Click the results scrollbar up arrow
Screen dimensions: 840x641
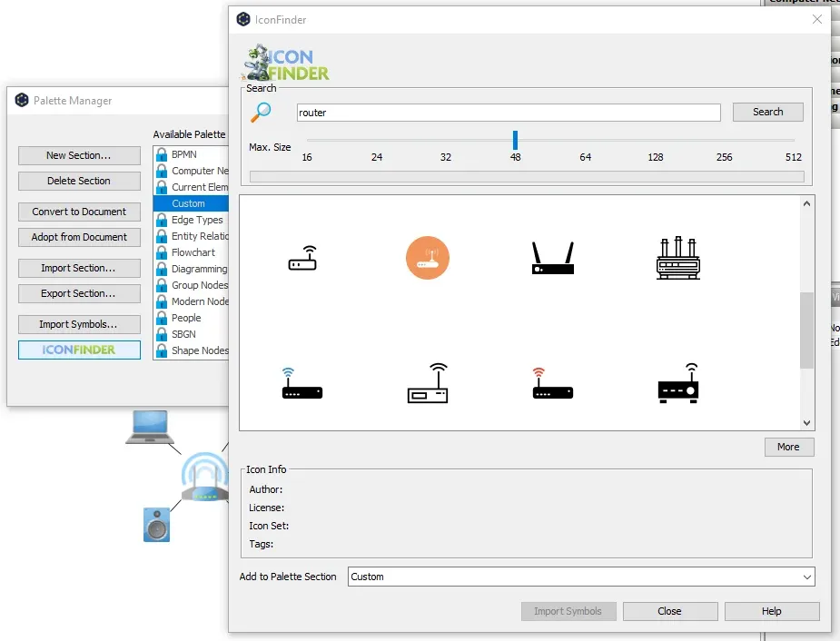click(806, 203)
